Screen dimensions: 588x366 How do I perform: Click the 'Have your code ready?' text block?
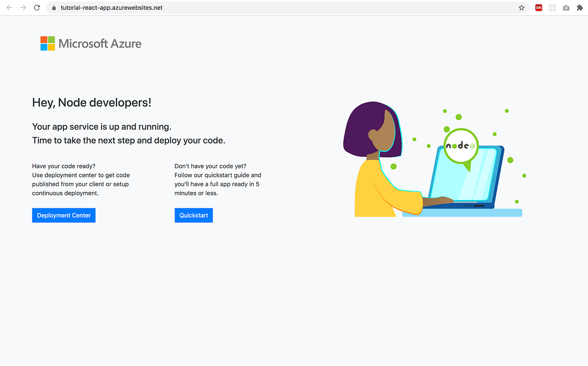pos(81,179)
